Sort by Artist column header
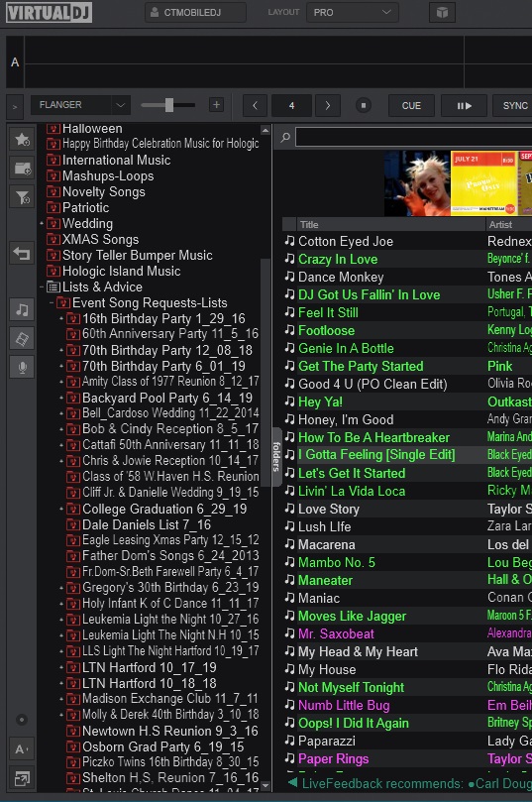This screenshot has width=532, height=802. (508, 224)
